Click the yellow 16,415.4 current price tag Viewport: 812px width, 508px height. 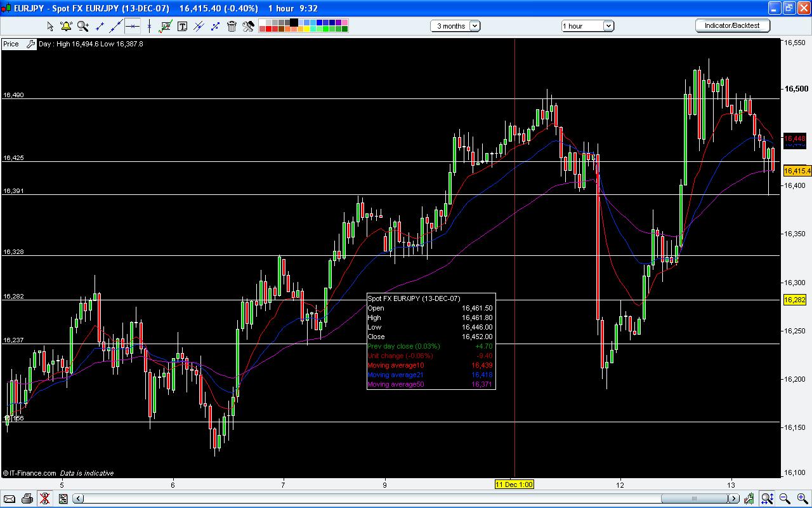point(797,171)
